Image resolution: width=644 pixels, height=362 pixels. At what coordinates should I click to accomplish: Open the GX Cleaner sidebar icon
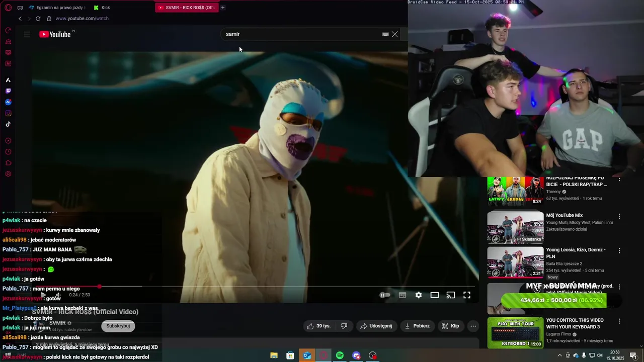pos(8,42)
